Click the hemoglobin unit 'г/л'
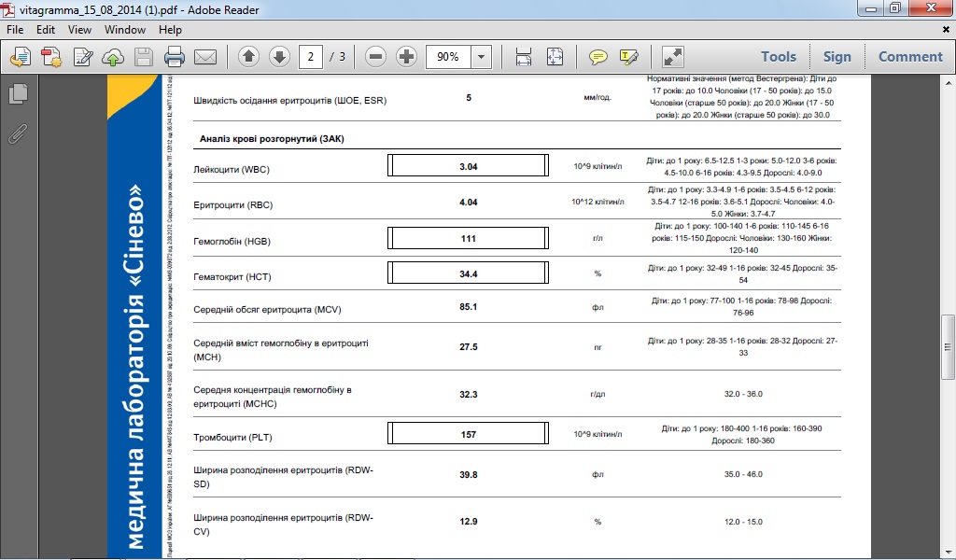Image resolution: width=956 pixels, height=560 pixels. [x=597, y=238]
